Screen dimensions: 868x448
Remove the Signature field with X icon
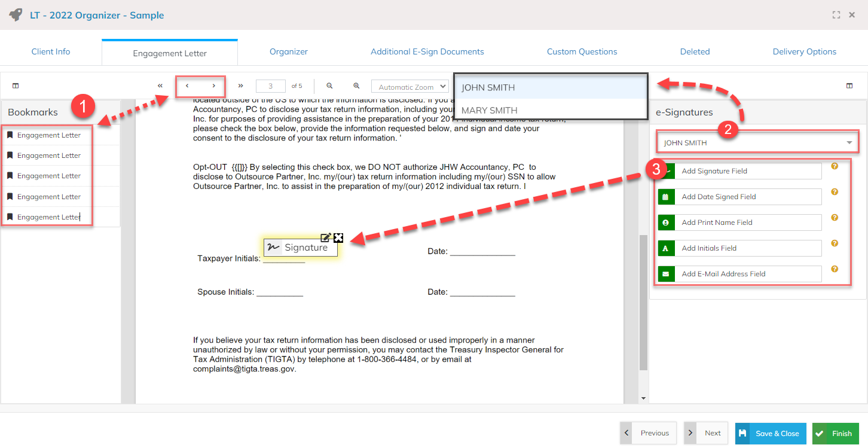[338, 237]
